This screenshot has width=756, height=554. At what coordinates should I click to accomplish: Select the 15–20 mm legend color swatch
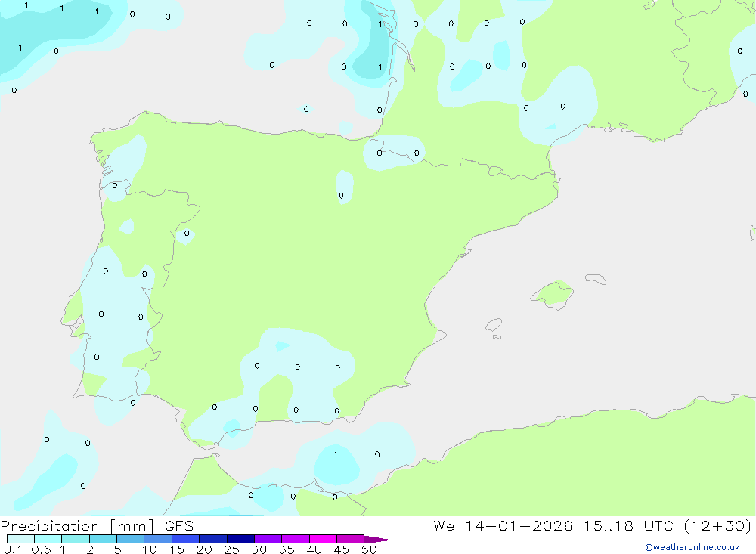tap(186, 539)
